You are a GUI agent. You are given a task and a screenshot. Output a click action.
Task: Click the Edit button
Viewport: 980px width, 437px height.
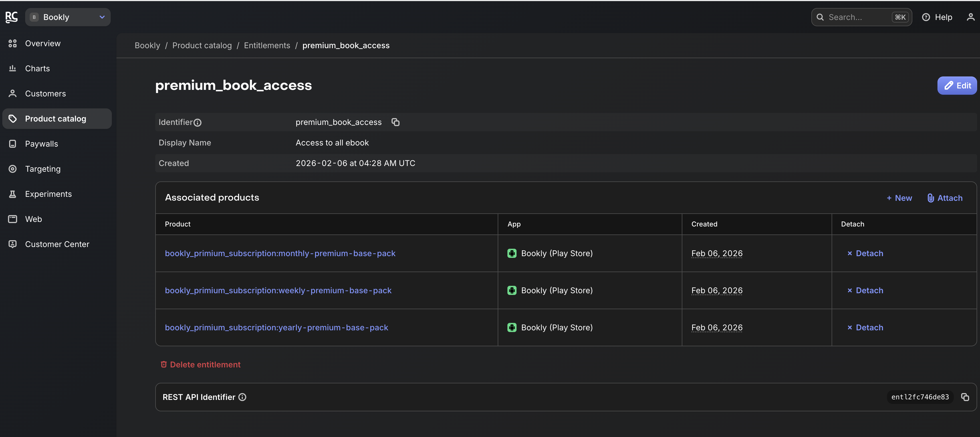(957, 86)
